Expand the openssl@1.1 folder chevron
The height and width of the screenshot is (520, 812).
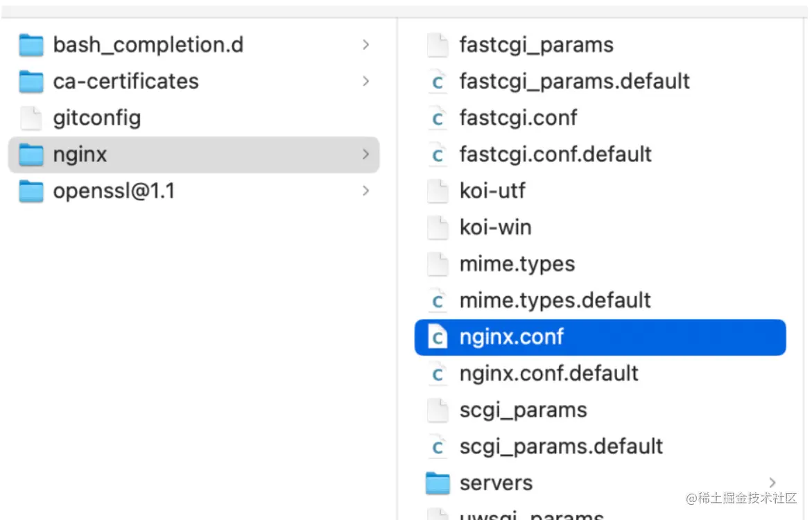[365, 191]
